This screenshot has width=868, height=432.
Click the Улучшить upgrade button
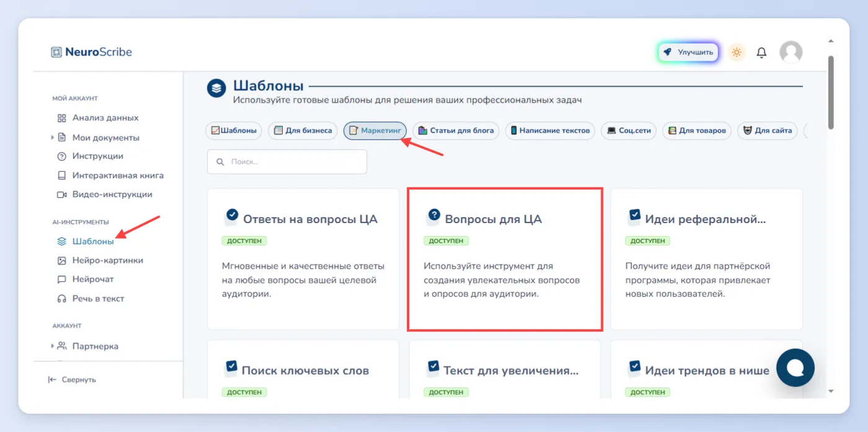coord(688,53)
